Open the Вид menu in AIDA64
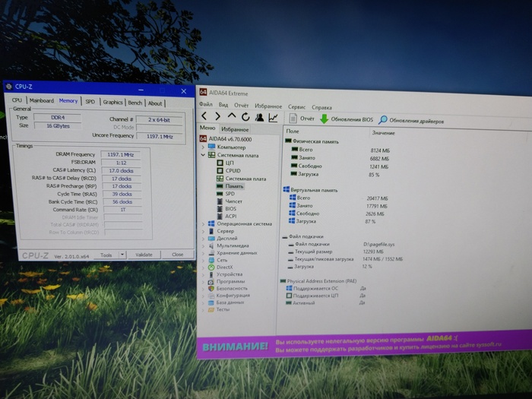This screenshot has height=399, width=532. [x=223, y=105]
